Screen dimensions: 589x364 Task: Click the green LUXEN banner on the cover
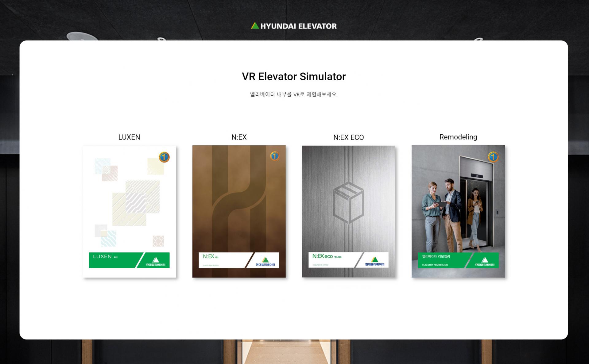coord(129,260)
